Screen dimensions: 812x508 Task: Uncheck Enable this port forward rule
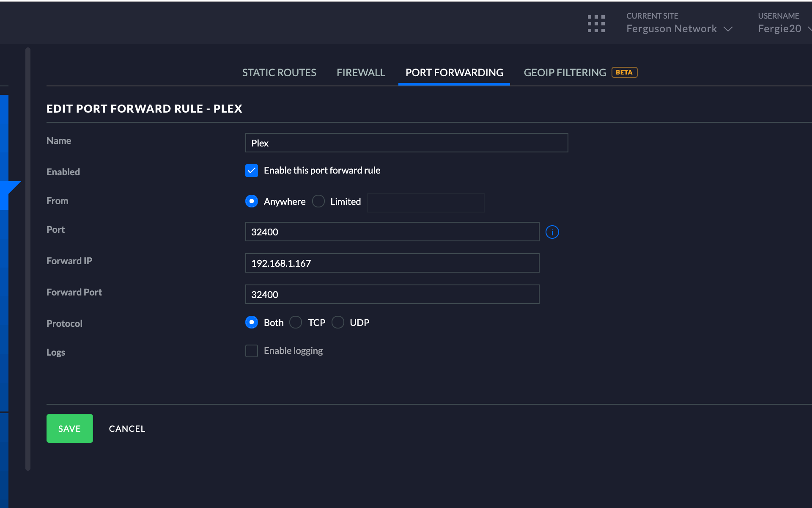[252, 171]
